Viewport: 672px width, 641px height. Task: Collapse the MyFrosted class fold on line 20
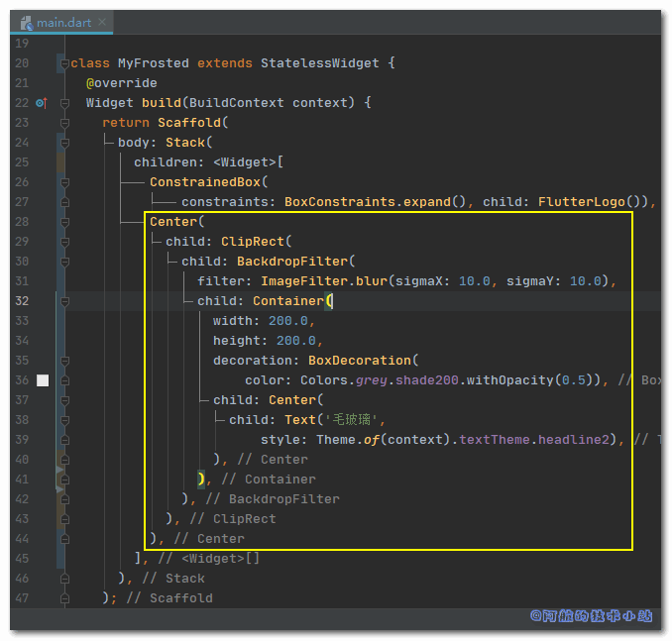pyautogui.click(x=62, y=63)
